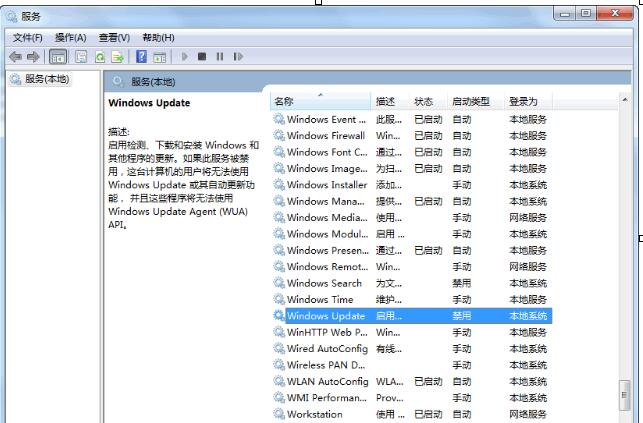Click the Back arrow in toolbar
The image size is (643, 423).
click(15, 57)
